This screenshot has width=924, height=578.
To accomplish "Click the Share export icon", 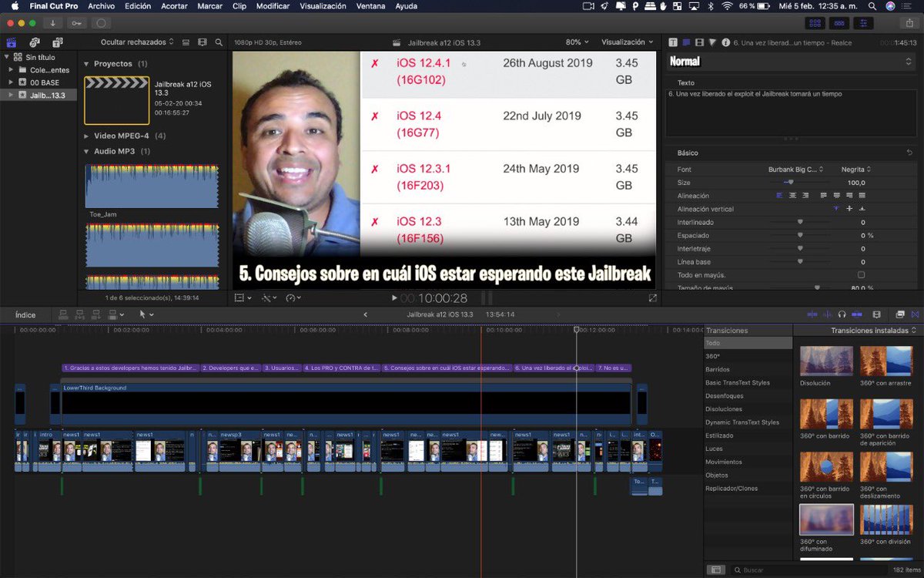I will [910, 23].
